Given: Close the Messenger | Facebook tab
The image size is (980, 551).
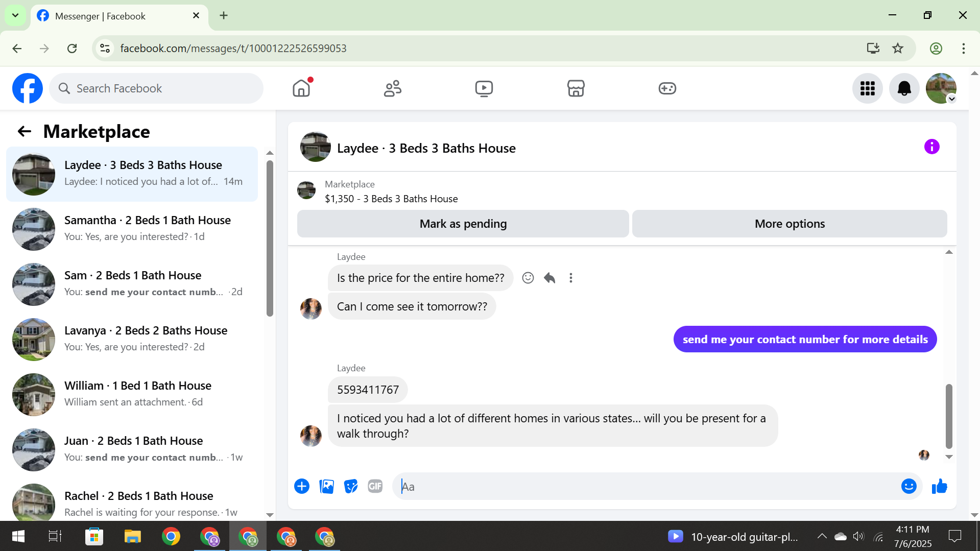Looking at the screenshot, I should [196, 16].
